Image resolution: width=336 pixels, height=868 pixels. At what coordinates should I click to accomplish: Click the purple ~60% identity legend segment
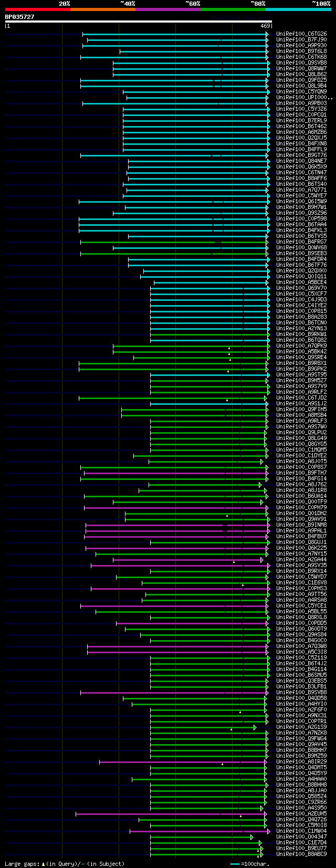[x=167, y=9]
